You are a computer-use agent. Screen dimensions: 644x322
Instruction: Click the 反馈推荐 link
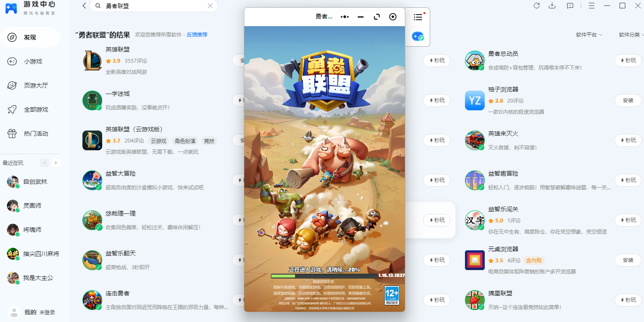197,35
